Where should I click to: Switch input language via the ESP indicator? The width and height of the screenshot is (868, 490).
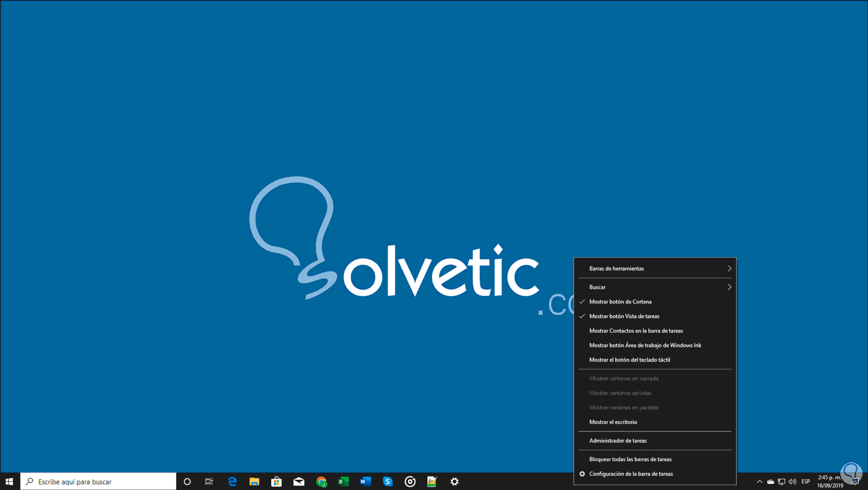(806, 481)
